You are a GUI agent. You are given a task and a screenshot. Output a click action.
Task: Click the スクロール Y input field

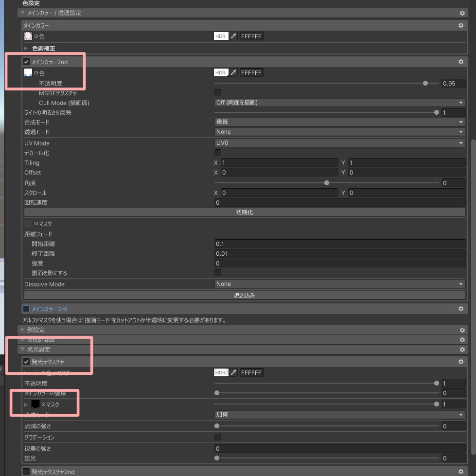pyautogui.click(x=407, y=193)
